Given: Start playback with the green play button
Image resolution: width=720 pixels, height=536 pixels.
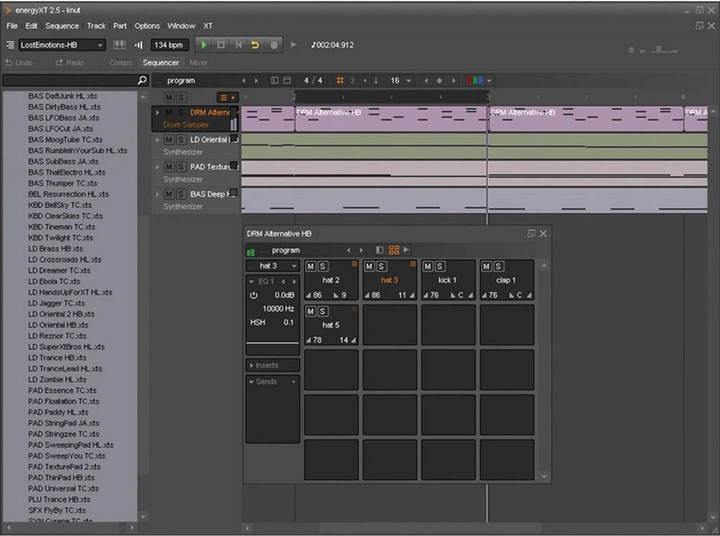Looking at the screenshot, I should pos(203,45).
